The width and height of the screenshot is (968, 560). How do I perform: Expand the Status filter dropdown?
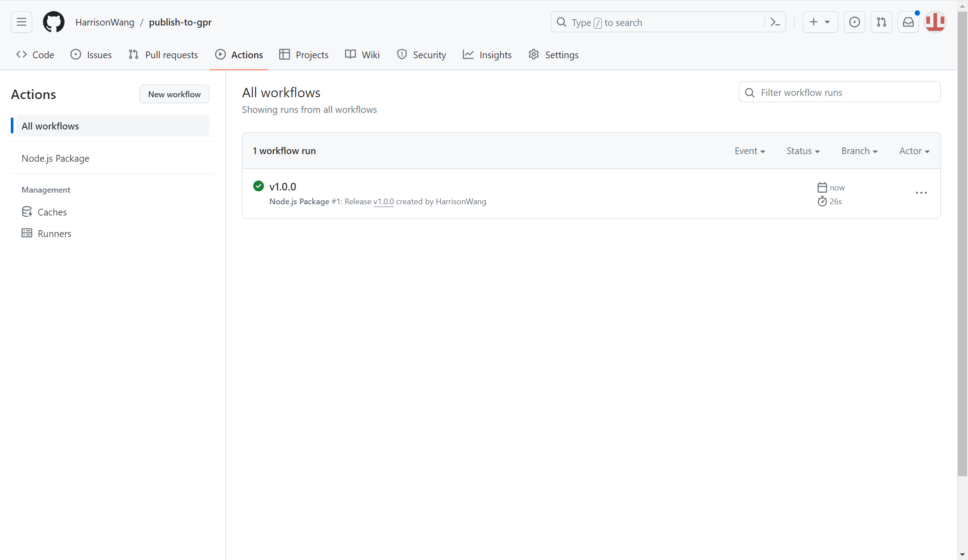click(x=803, y=151)
